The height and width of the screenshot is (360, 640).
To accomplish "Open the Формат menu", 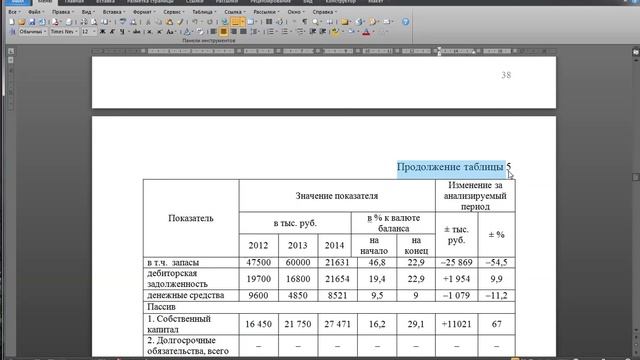I will coord(144,12).
